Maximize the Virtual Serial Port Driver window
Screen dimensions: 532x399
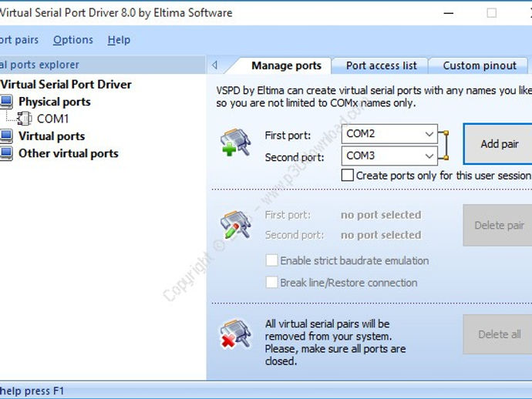492,13
